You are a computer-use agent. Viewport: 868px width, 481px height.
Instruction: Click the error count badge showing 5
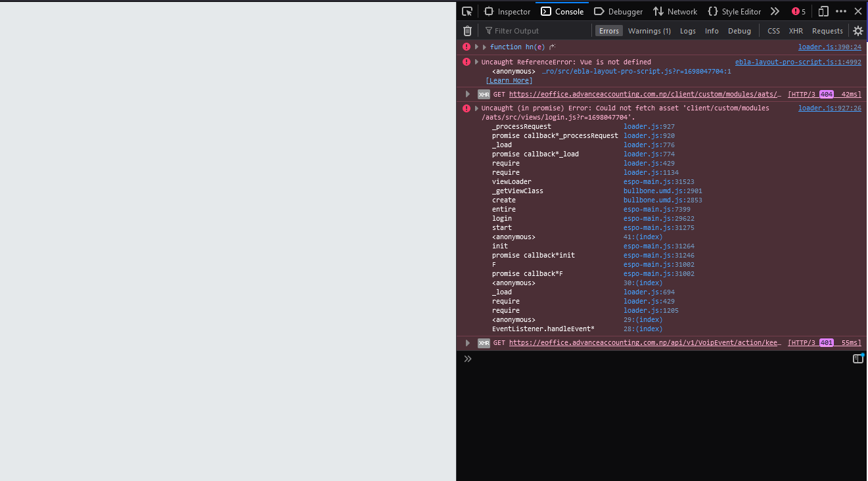click(798, 11)
